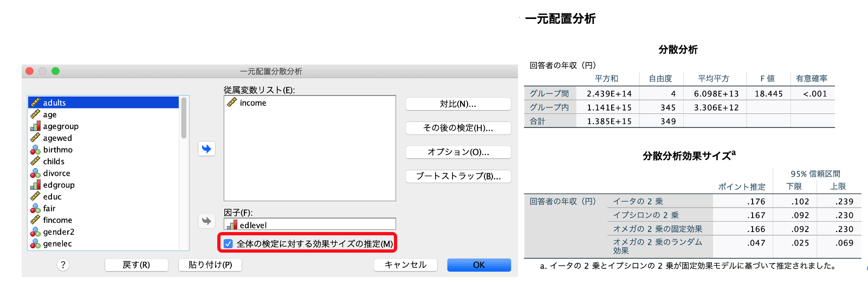Click the variable list scrollbar

(x=184, y=118)
